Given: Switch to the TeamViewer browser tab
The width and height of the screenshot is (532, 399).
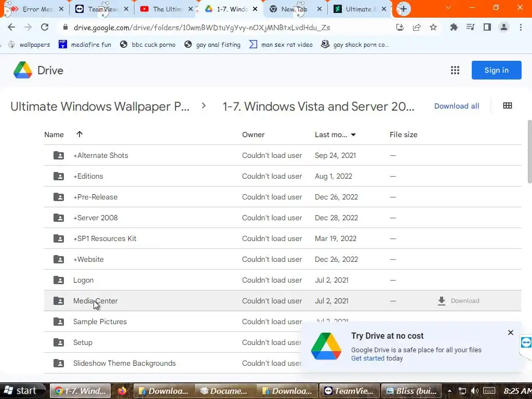Looking at the screenshot, I should 102,9.
